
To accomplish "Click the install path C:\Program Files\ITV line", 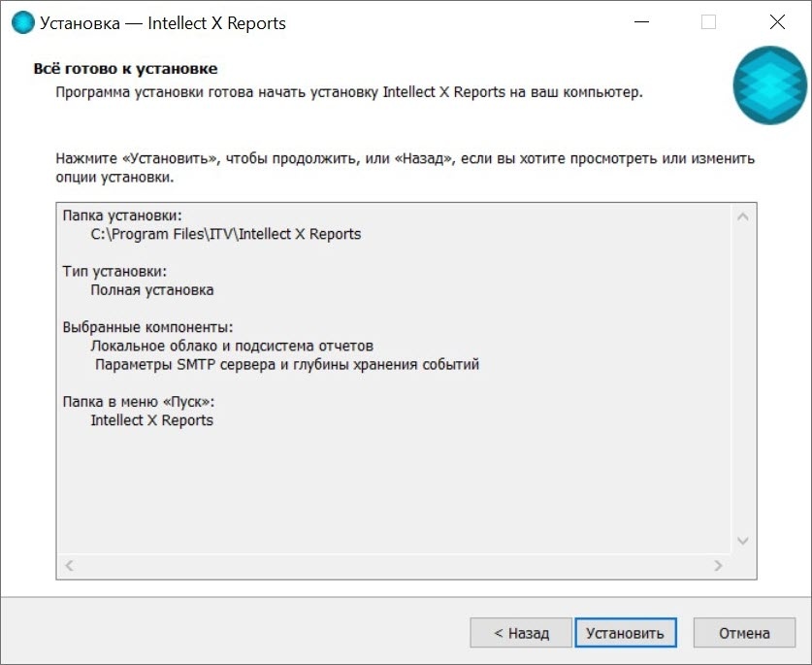I will pyautogui.click(x=225, y=234).
